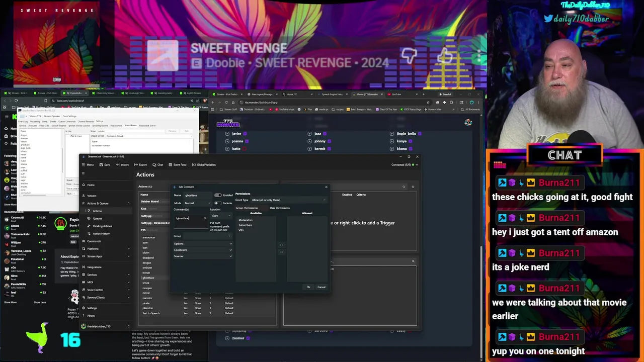Open the Event Feed toolbar item
This screenshot has height=362, width=644.
click(x=177, y=164)
